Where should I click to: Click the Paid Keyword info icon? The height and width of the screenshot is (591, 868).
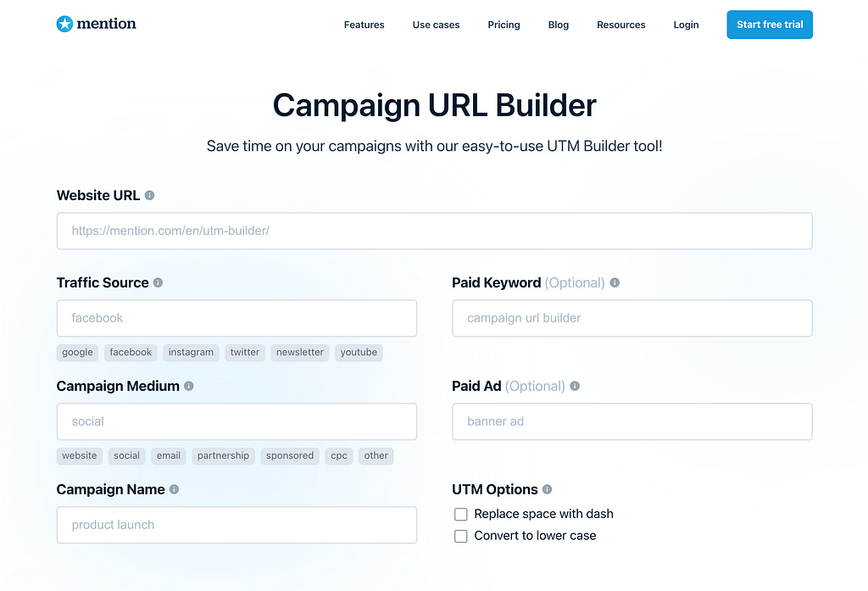coord(615,282)
